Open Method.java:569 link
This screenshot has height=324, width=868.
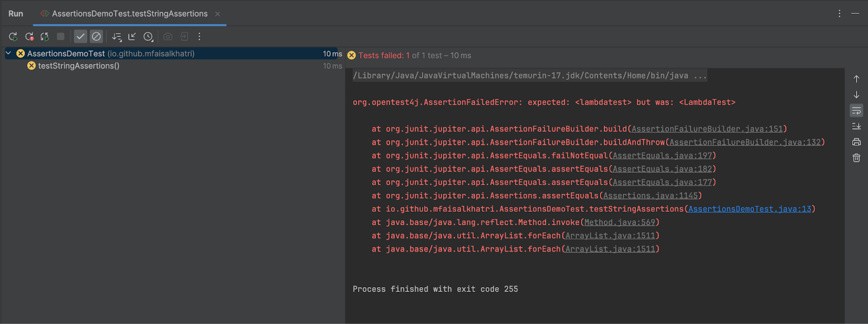click(620, 222)
